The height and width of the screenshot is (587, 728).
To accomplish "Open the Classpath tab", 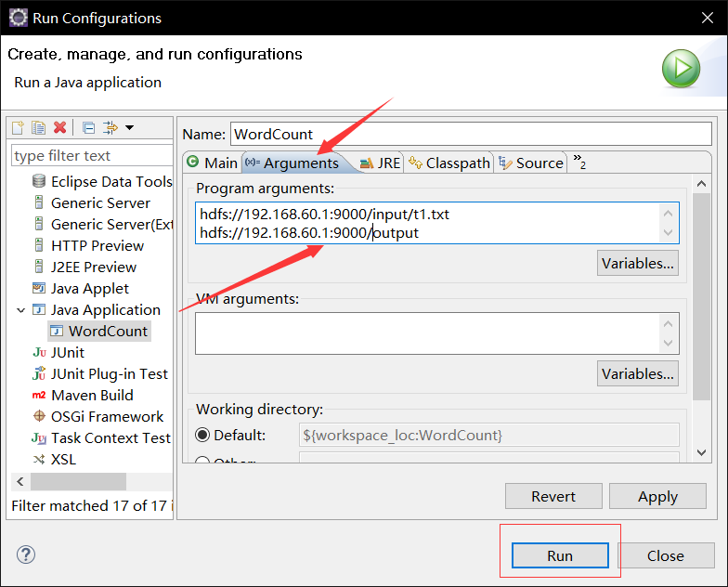I will (x=448, y=163).
